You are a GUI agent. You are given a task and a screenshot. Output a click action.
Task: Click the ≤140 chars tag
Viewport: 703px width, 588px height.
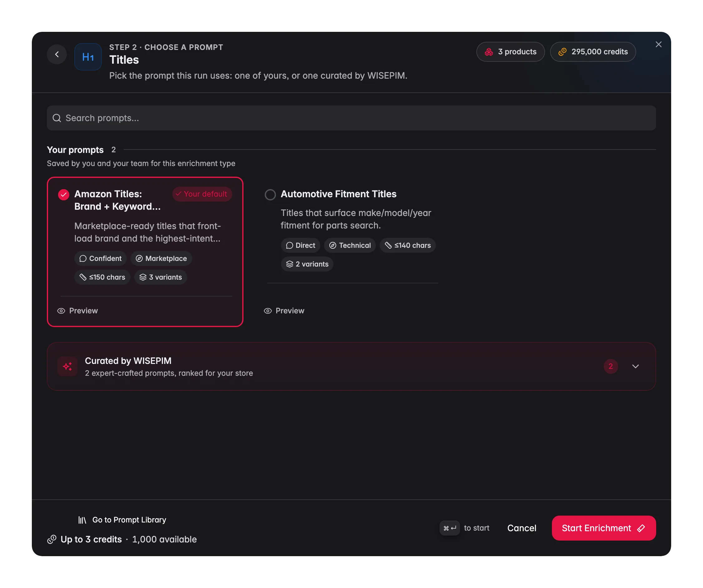[408, 246]
